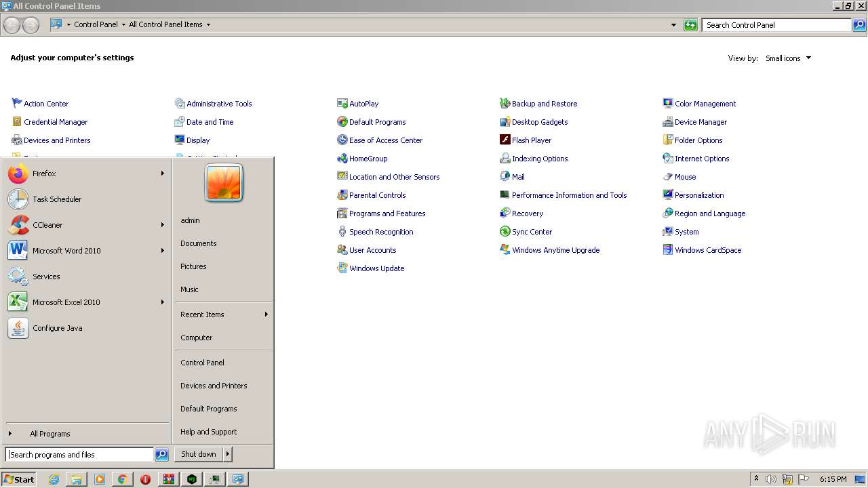Viewport: 868px width, 488px height.
Task: Open Services from Start menu
Action: [85, 277]
